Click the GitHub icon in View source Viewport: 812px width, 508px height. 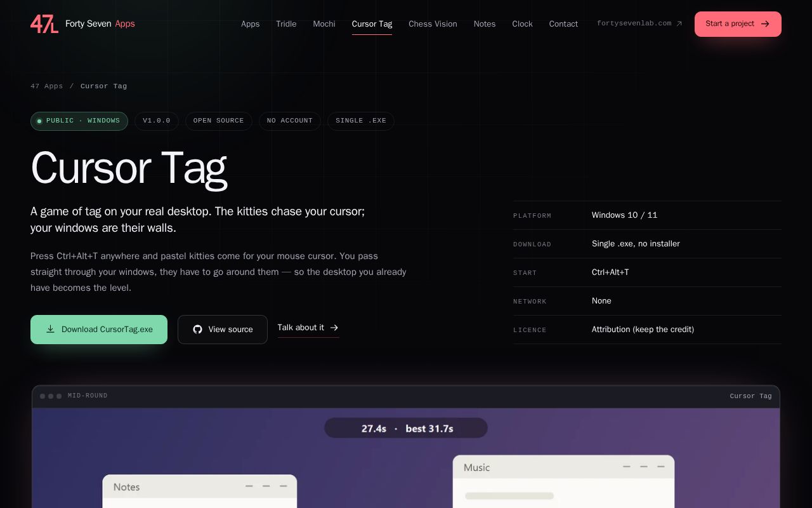click(x=197, y=330)
